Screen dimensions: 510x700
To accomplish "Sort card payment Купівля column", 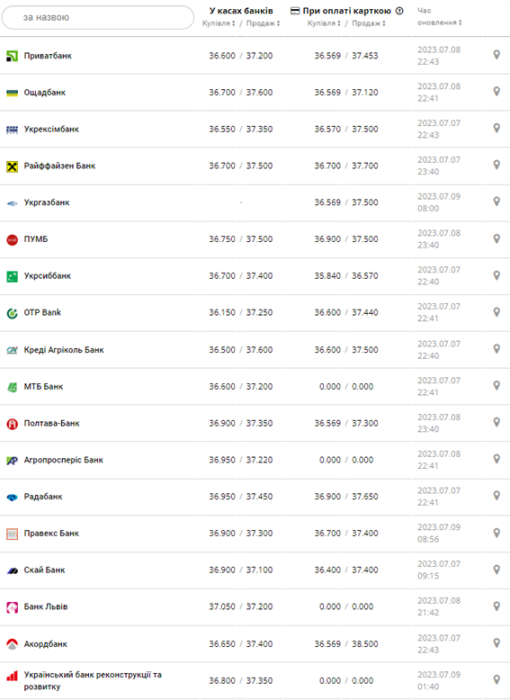I will click(x=324, y=23).
